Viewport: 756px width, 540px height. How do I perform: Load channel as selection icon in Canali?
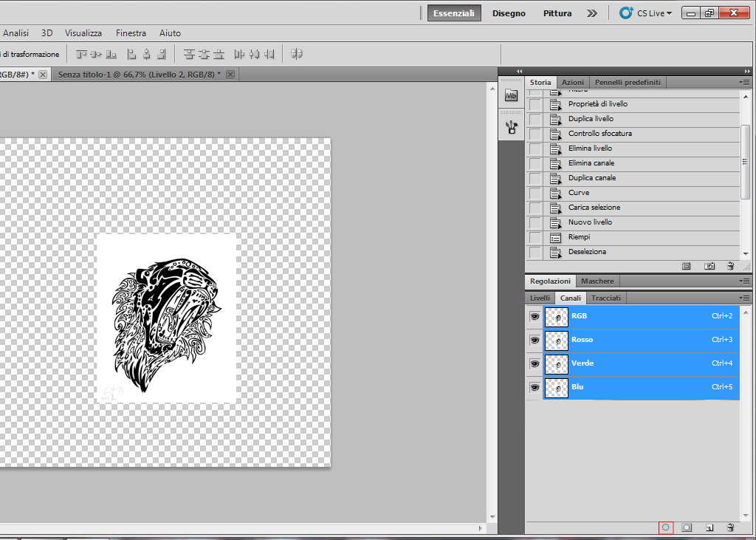click(x=665, y=527)
